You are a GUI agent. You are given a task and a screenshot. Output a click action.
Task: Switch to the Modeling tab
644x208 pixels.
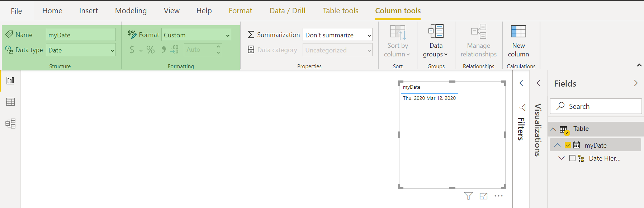click(131, 11)
